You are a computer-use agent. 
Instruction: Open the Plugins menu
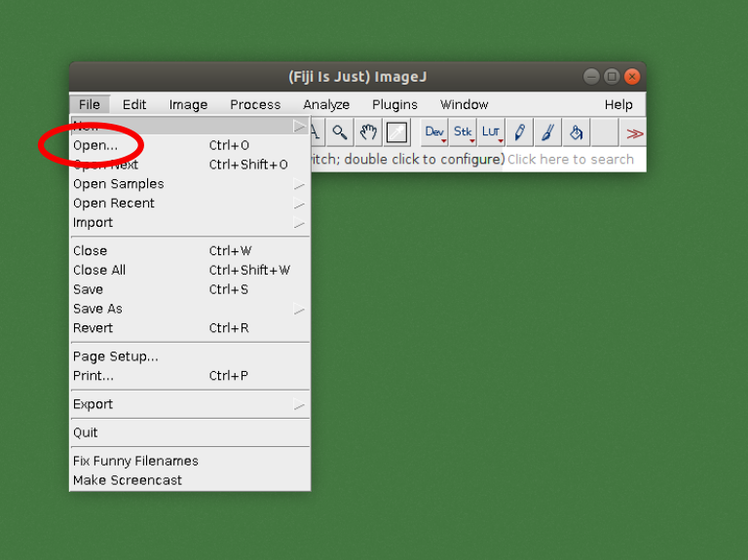pos(394,104)
